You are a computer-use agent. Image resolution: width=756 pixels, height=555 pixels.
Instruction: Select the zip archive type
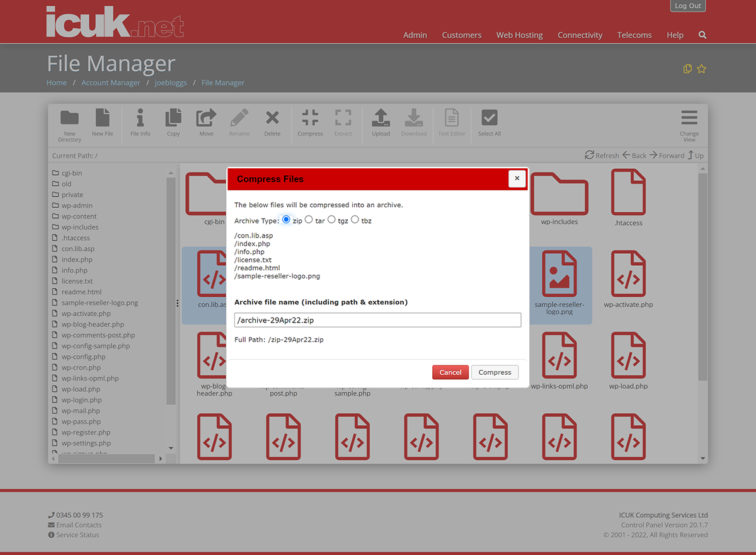click(x=286, y=220)
